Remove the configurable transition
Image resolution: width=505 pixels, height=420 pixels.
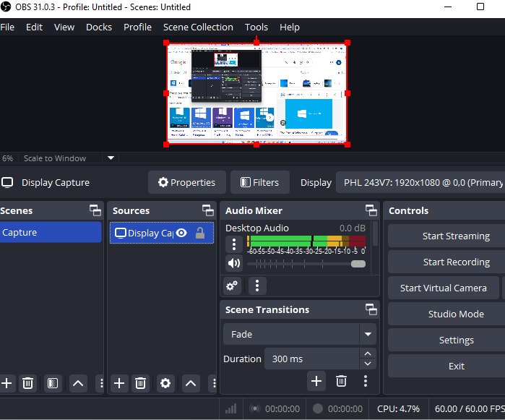coord(341,381)
